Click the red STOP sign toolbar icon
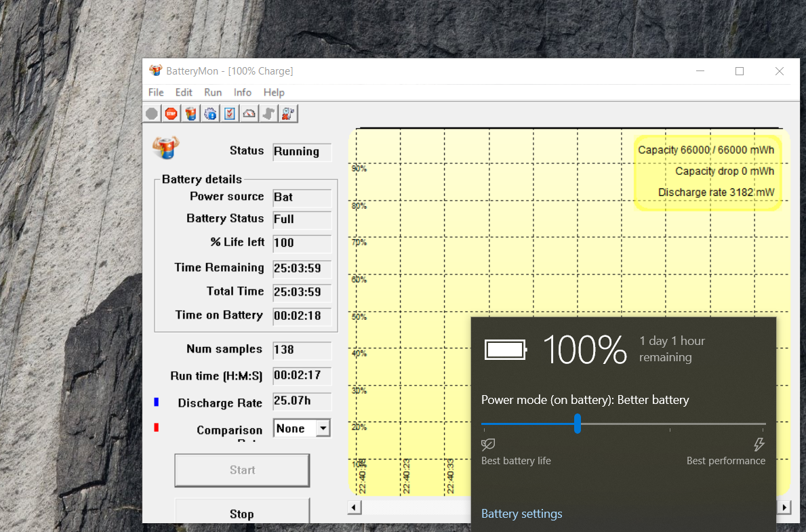Image resolution: width=806 pixels, height=532 pixels. coord(172,114)
